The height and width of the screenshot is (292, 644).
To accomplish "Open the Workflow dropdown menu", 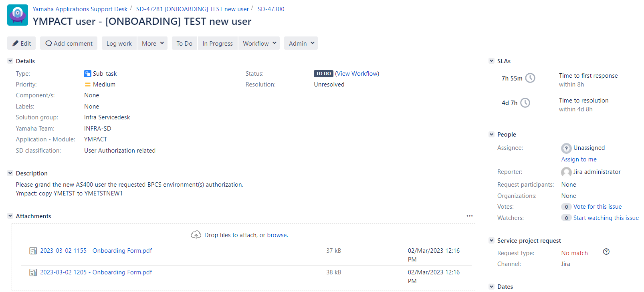I will coord(259,43).
